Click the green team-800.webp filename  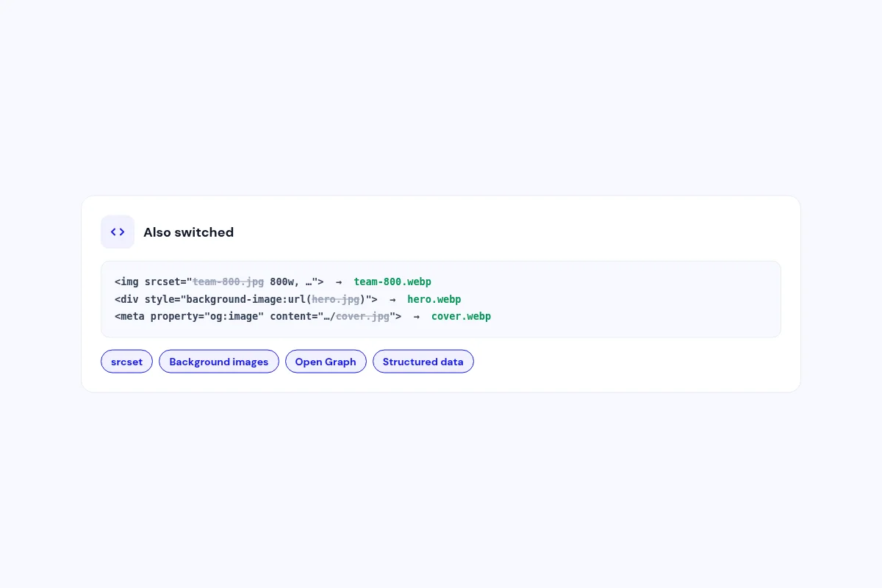click(x=392, y=282)
